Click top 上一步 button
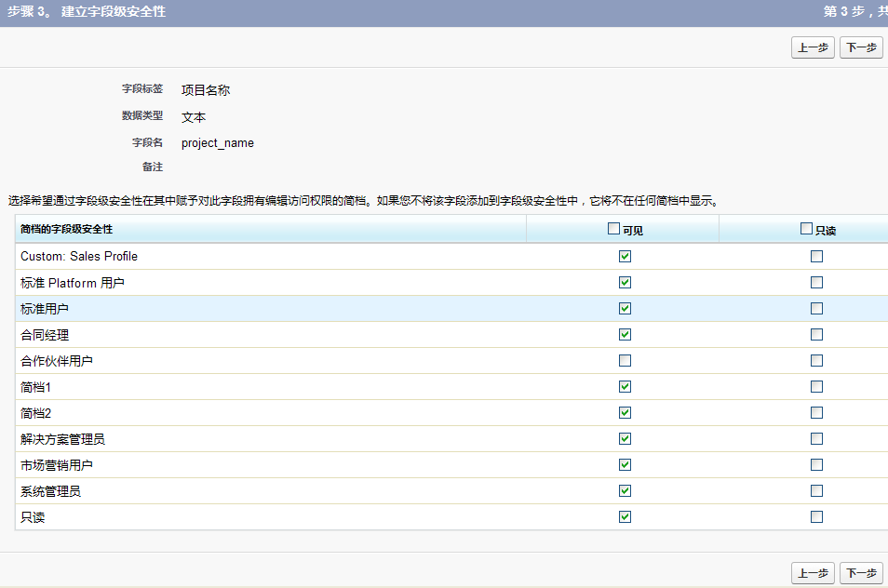The image size is (888, 588). (x=813, y=48)
